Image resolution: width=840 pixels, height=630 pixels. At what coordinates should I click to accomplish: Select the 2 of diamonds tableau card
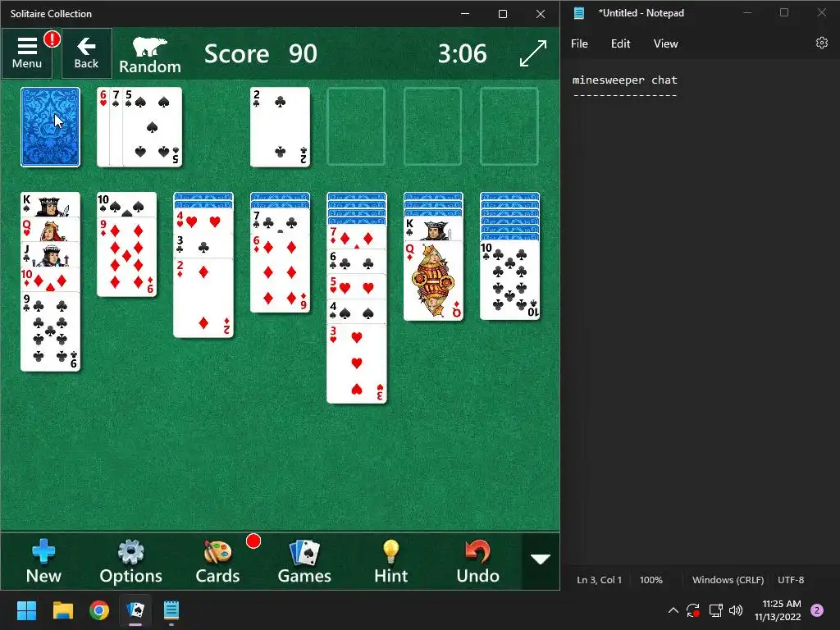[203, 297]
